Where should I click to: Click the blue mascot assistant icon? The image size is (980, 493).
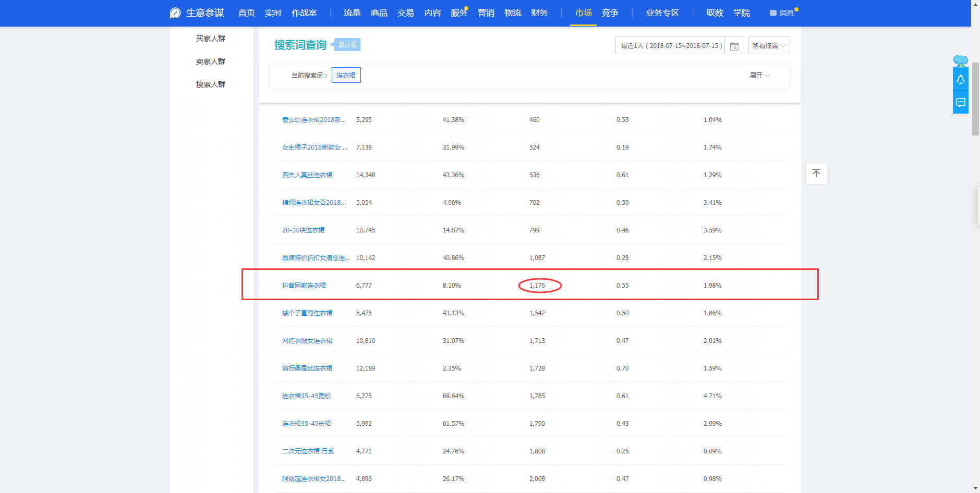click(x=960, y=61)
